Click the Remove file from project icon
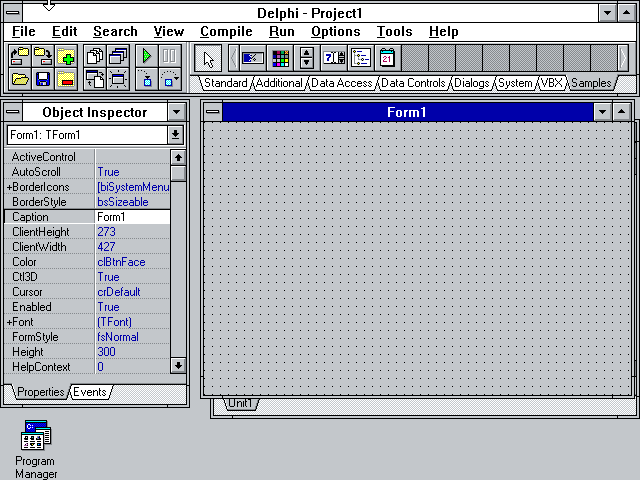Viewport: 640px width, 480px height. [66, 79]
